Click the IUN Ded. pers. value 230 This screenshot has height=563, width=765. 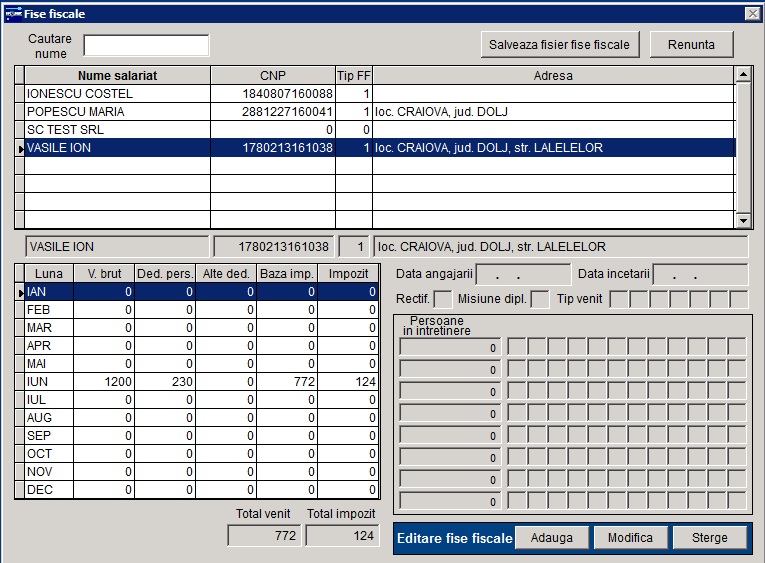tap(165, 382)
